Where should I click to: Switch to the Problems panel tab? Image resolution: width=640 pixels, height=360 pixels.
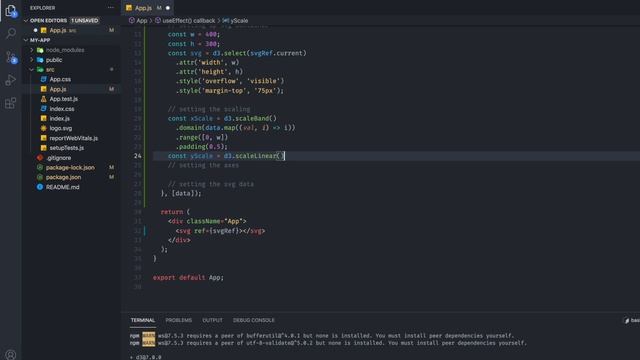pyautogui.click(x=178, y=320)
